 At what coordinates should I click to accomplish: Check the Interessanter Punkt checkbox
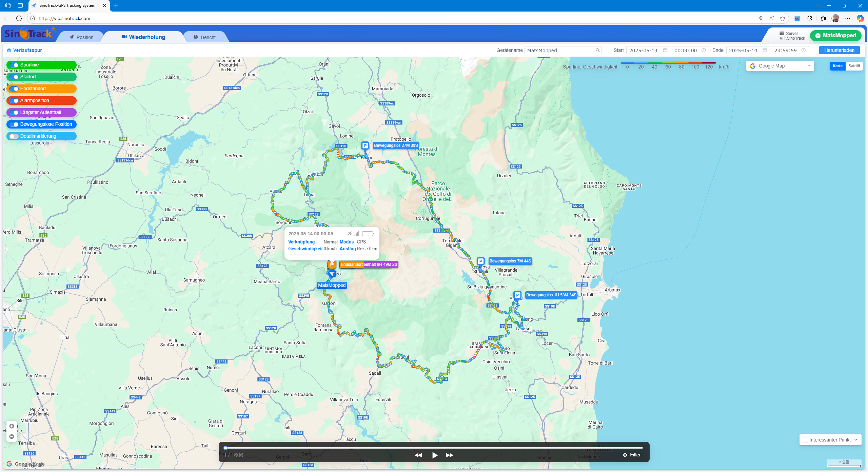click(x=806, y=440)
